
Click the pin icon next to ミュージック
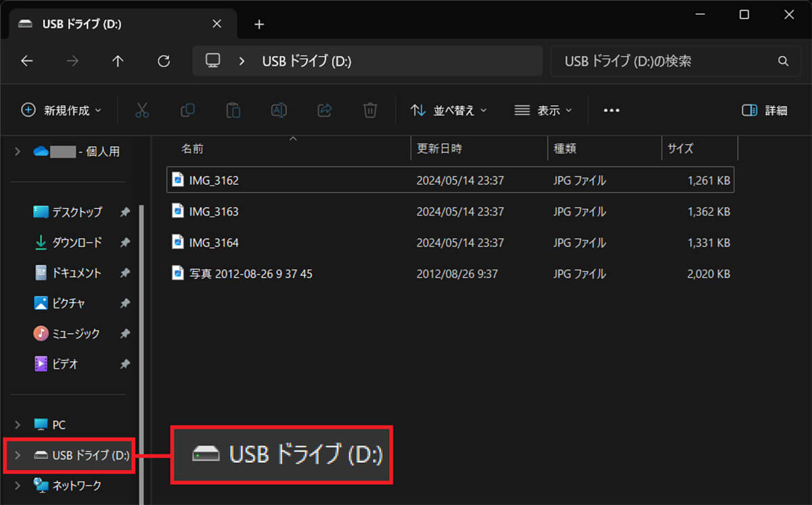click(x=125, y=333)
